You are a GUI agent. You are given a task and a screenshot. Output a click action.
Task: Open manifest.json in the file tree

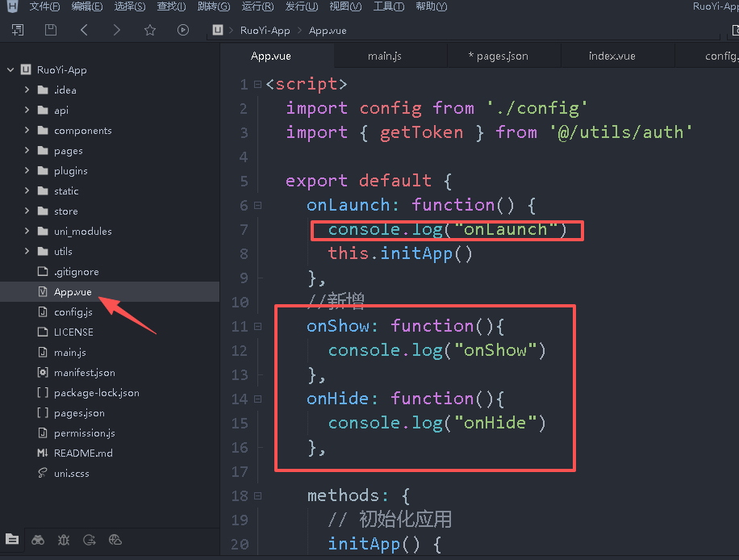pos(84,373)
